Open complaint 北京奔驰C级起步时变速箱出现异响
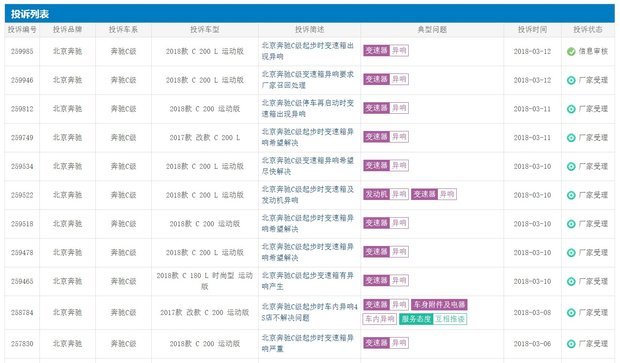The width and height of the screenshot is (620, 363). point(307,51)
